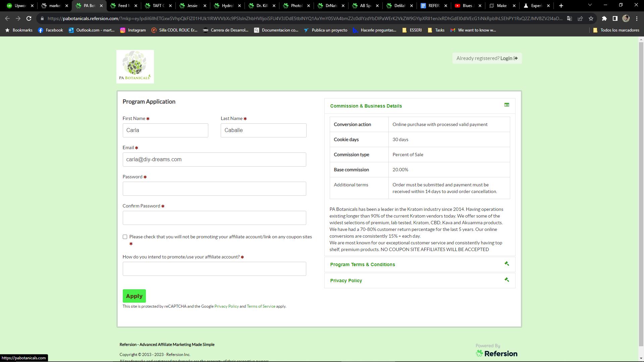Open the Google Privacy Policy link
Viewport: 644px width, 362px height.
click(226, 306)
